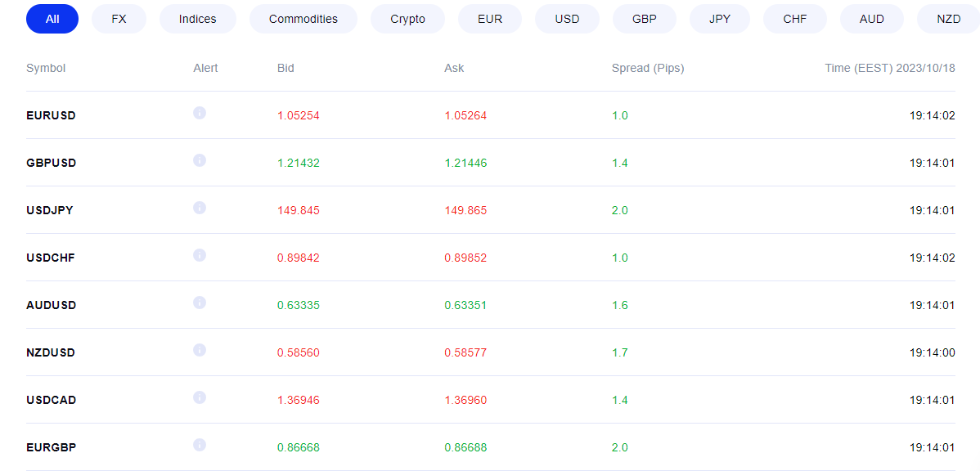Click the alert icon for GBPUSD

point(200,160)
